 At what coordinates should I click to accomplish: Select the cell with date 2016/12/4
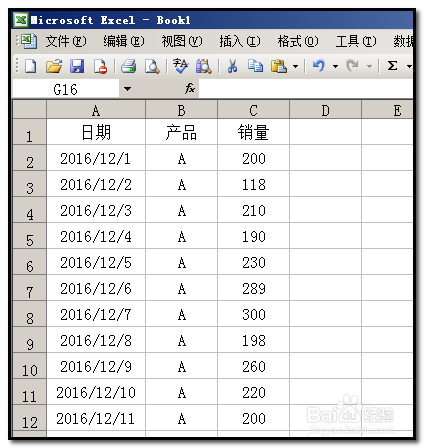pyautogui.click(x=96, y=236)
